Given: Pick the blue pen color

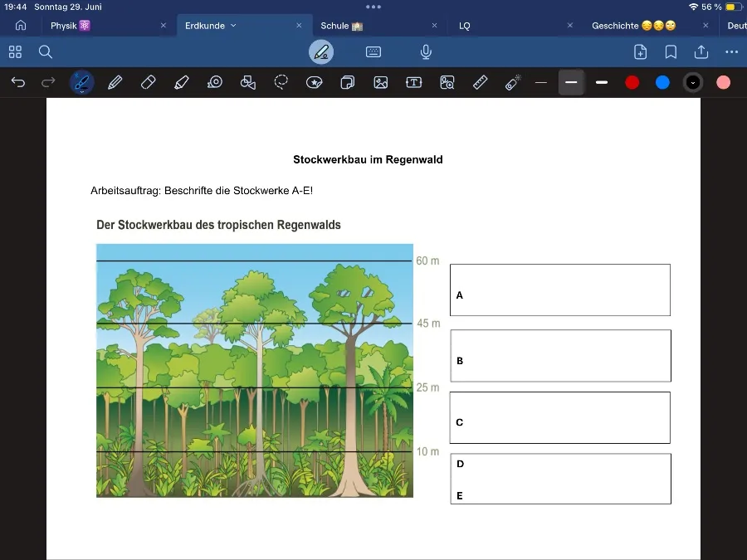Looking at the screenshot, I should [x=662, y=82].
